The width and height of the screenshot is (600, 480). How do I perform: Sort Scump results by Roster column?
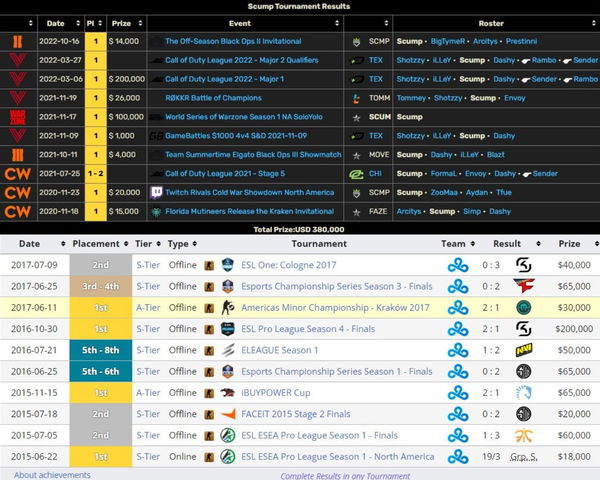593,23
